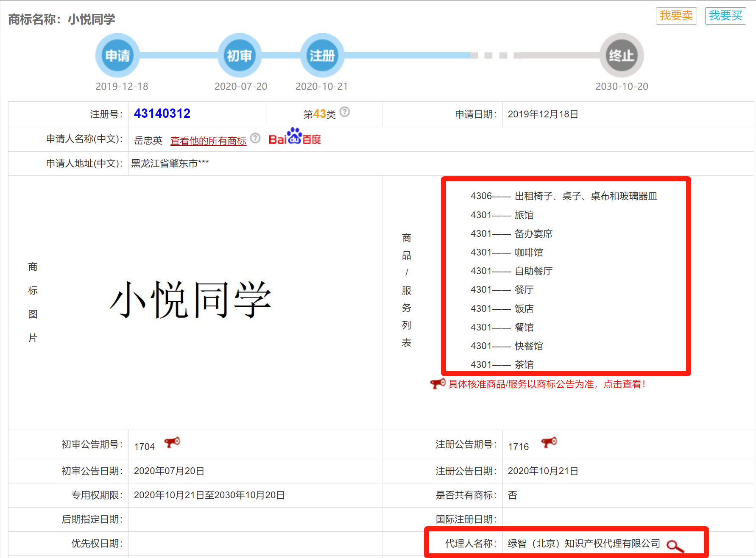Screen dimensions: 756x558
Task: Select the 终止 timeline stage circle
Action: [621, 56]
